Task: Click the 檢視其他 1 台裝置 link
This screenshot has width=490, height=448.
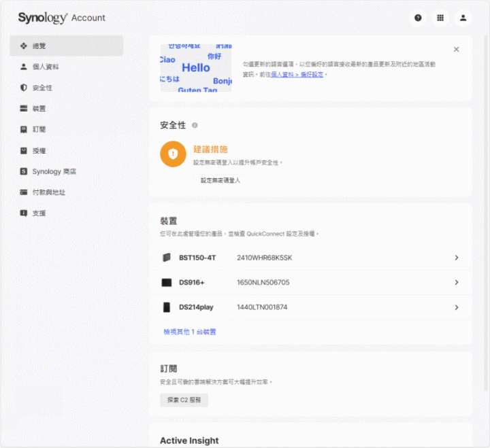Action: [190, 332]
